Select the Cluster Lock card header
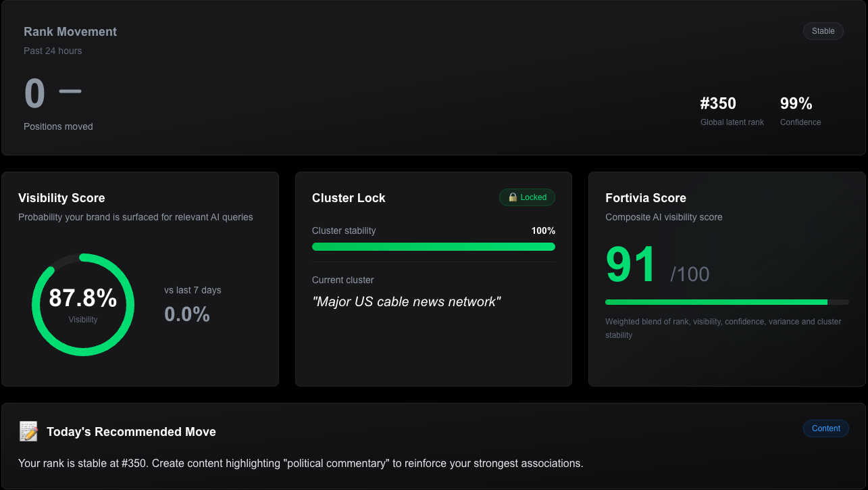The height and width of the screenshot is (490, 868). coord(349,198)
